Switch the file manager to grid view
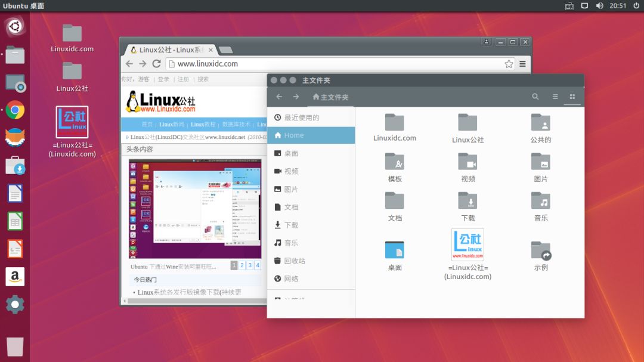The image size is (644, 362). [571, 96]
